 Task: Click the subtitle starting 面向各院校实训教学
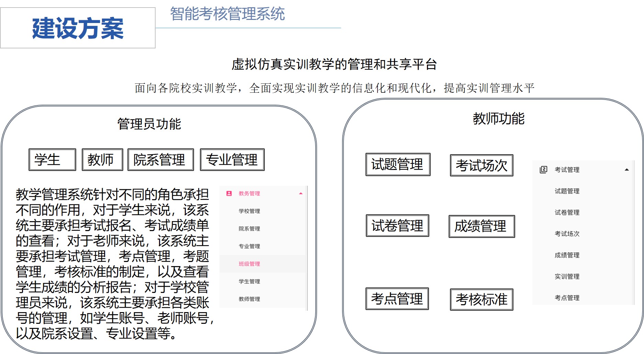pos(335,88)
